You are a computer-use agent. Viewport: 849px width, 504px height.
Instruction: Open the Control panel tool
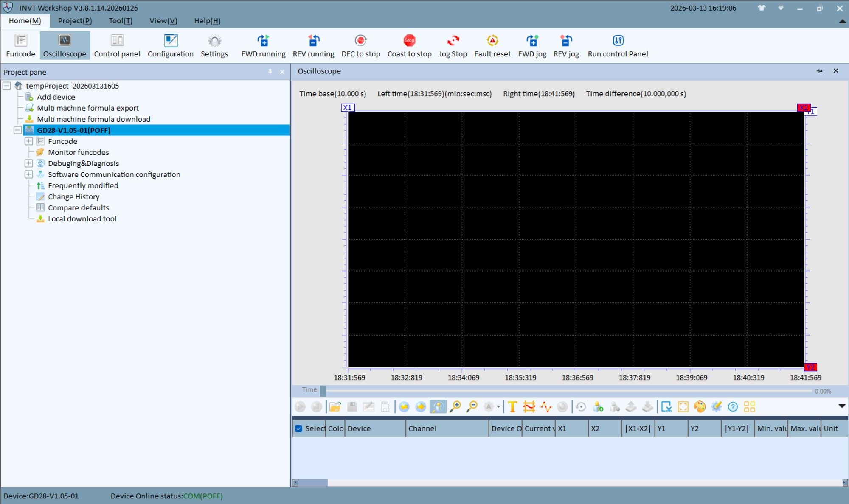(x=117, y=45)
